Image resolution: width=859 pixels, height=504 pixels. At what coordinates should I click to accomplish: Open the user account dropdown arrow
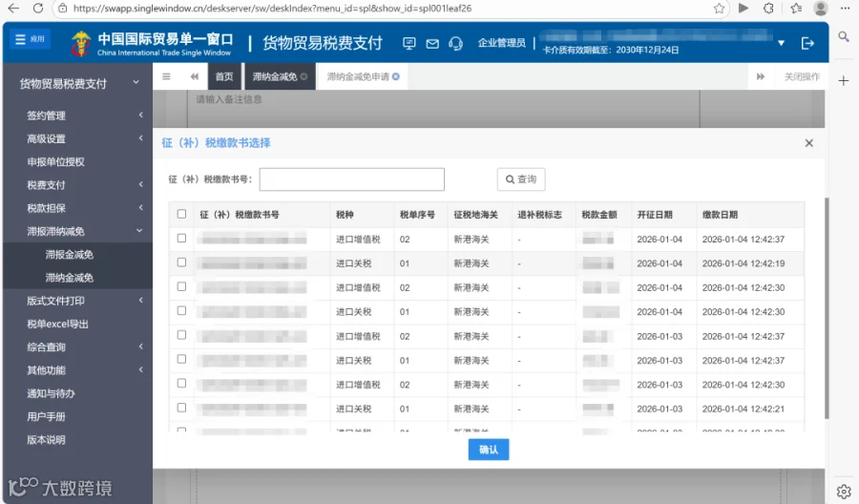pos(781,43)
